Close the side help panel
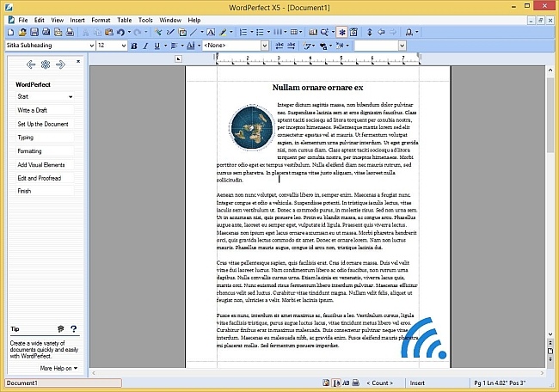The width and height of the screenshot is (559, 392). (x=78, y=62)
